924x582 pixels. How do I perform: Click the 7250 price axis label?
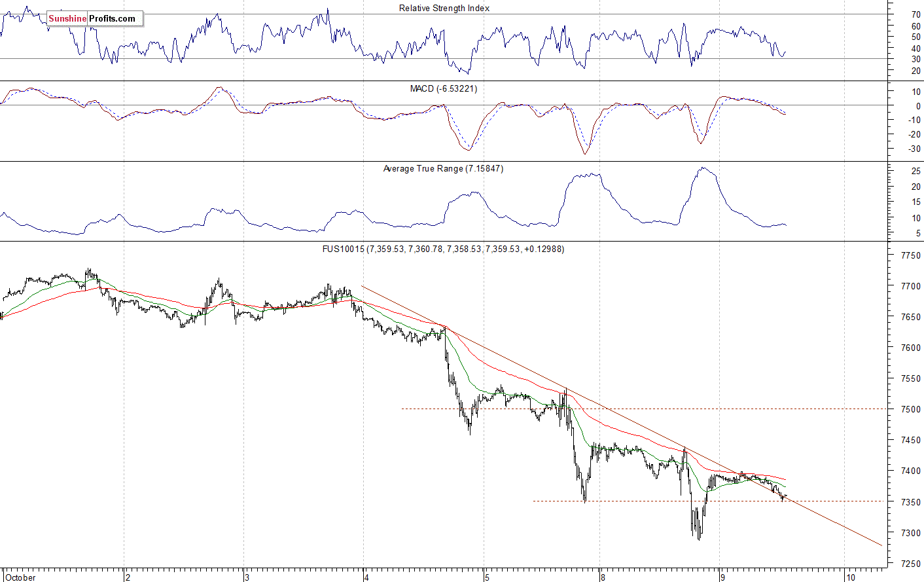point(910,564)
